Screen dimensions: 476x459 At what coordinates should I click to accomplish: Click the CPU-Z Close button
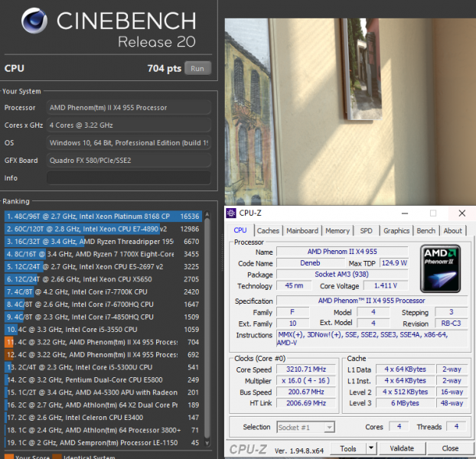[x=450, y=448]
